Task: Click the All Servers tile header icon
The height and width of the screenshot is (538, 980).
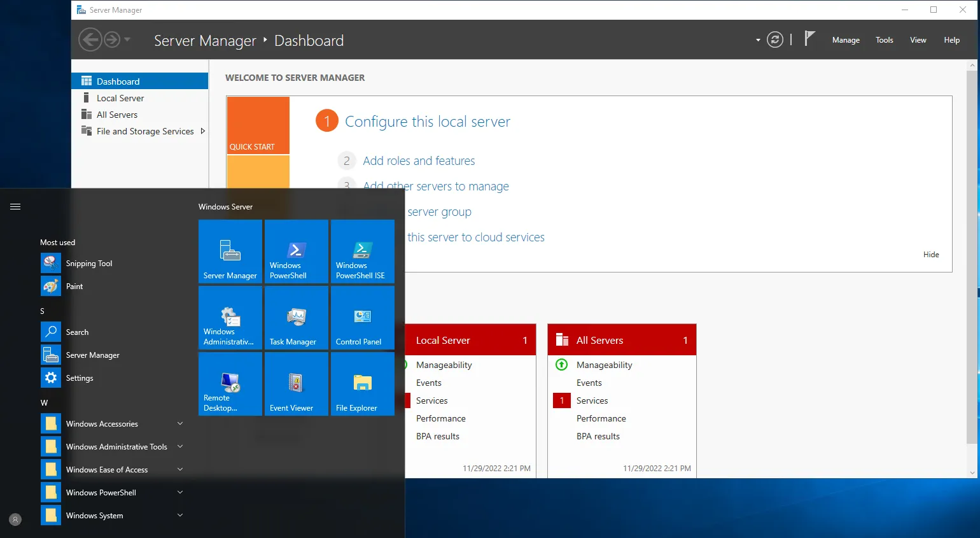Action: (562, 339)
